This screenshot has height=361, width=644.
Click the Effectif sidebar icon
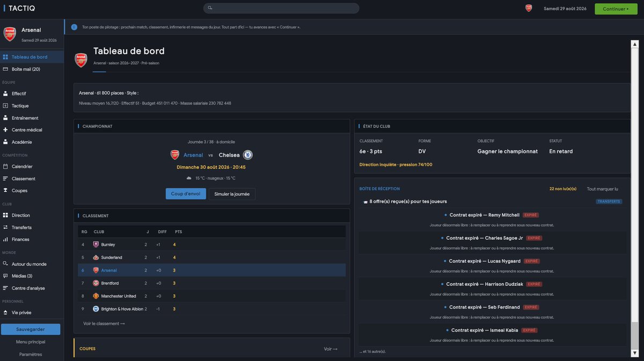click(x=5, y=93)
